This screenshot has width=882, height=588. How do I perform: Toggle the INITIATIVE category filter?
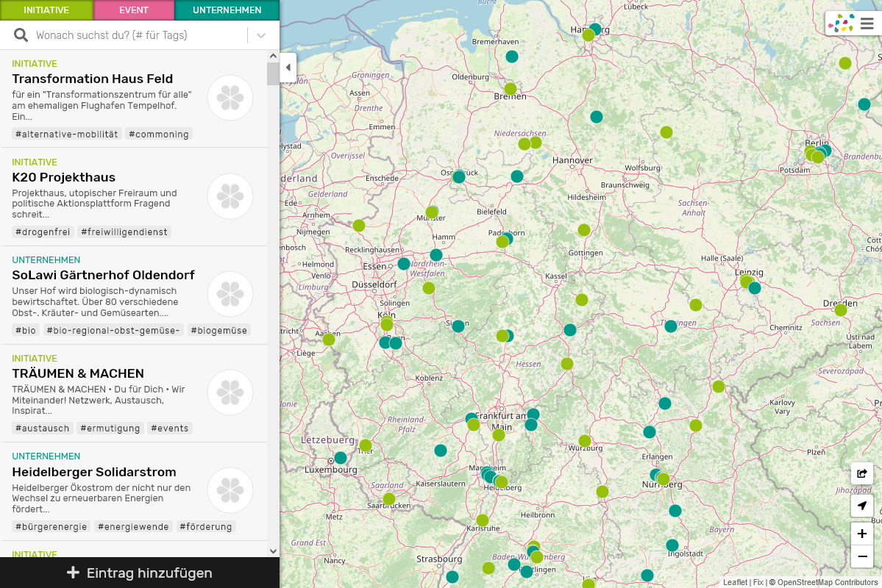46,10
